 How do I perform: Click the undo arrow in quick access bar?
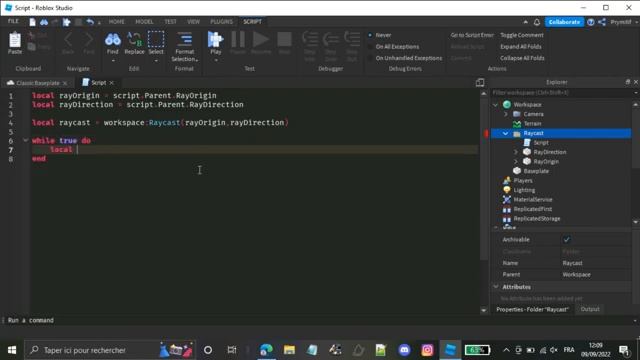point(90,22)
